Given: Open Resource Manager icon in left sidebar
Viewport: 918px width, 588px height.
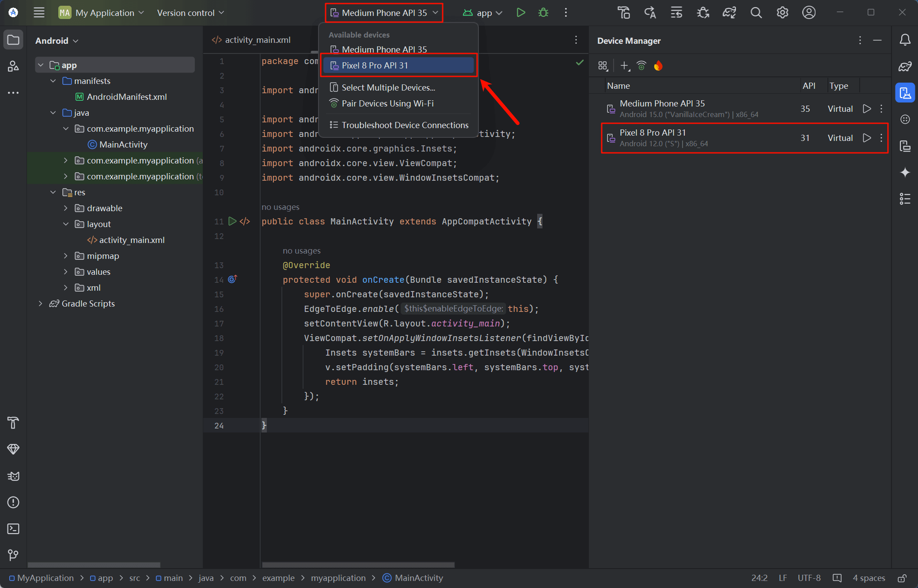Looking at the screenshot, I should [x=13, y=66].
